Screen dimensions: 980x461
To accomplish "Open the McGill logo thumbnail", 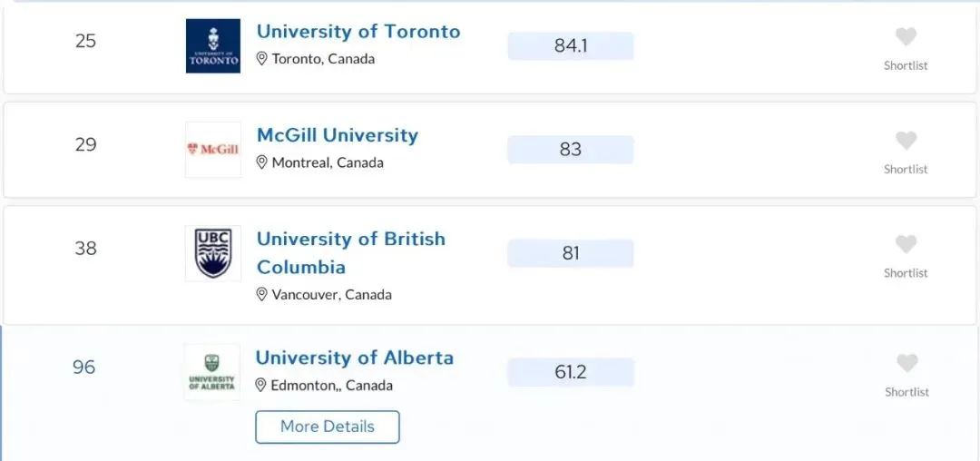I will pos(213,150).
